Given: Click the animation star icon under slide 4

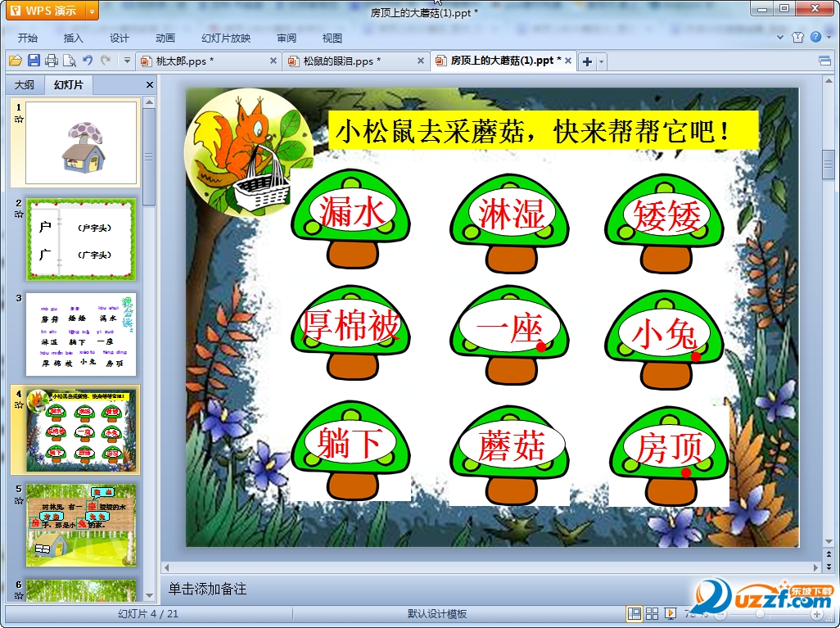Looking at the screenshot, I should (19, 405).
